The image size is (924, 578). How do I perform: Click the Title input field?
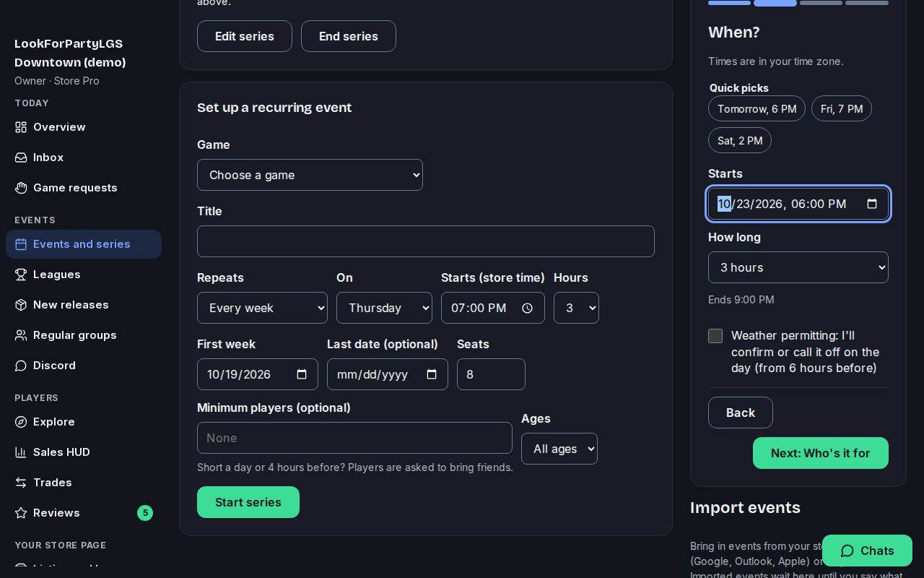tap(426, 241)
